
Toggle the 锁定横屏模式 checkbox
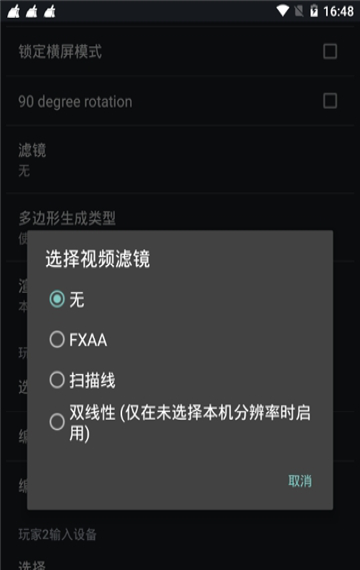click(x=330, y=51)
